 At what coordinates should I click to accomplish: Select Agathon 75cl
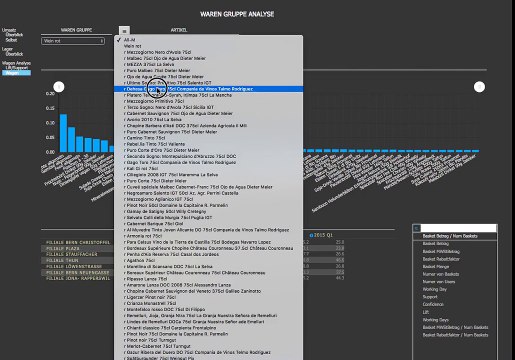coord(208,260)
